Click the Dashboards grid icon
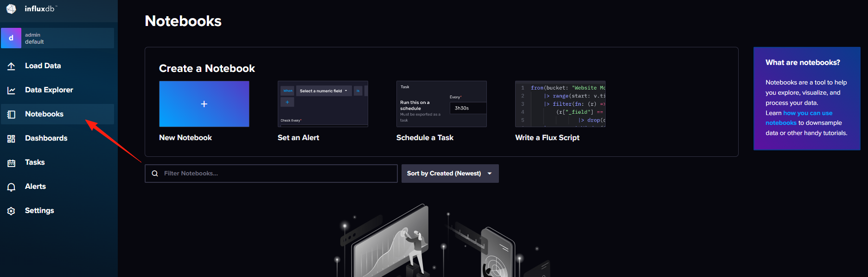 (12, 138)
